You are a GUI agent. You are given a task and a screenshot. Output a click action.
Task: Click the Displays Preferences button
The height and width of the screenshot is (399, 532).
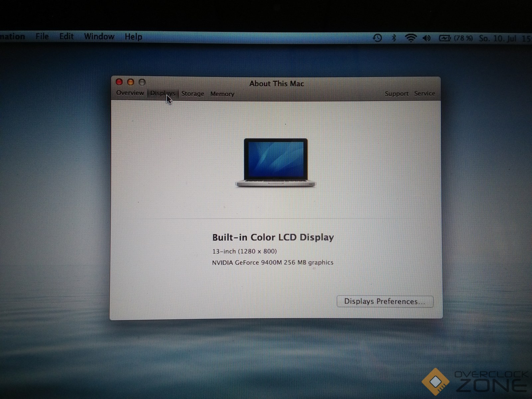385,302
